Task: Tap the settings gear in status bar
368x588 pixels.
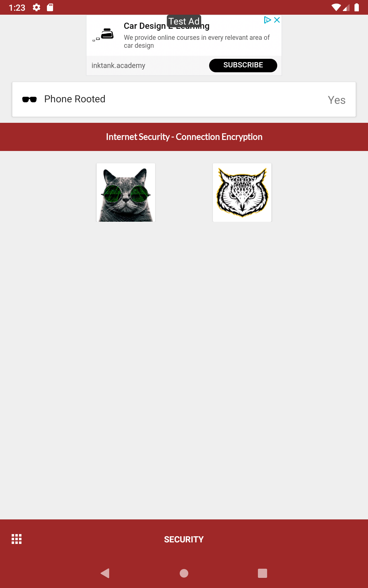Action: (36, 7)
